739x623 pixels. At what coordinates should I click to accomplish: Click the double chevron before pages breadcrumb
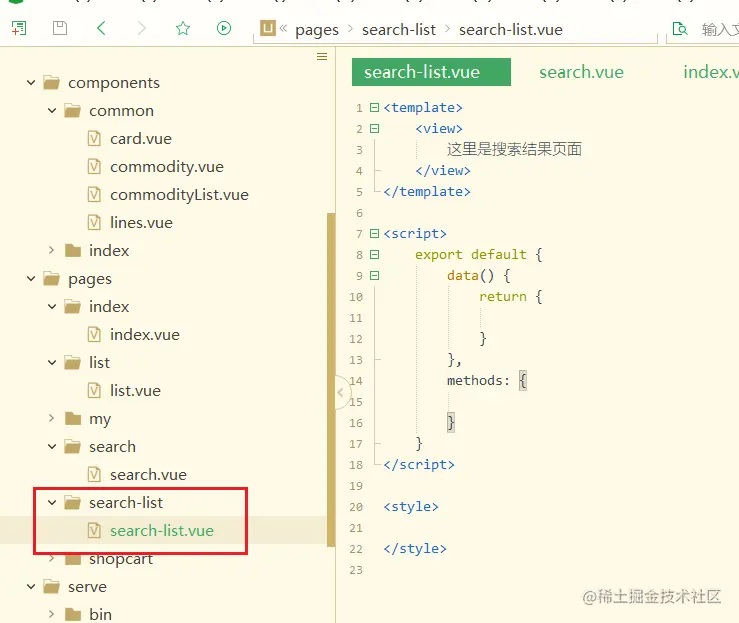coord(283,28)
